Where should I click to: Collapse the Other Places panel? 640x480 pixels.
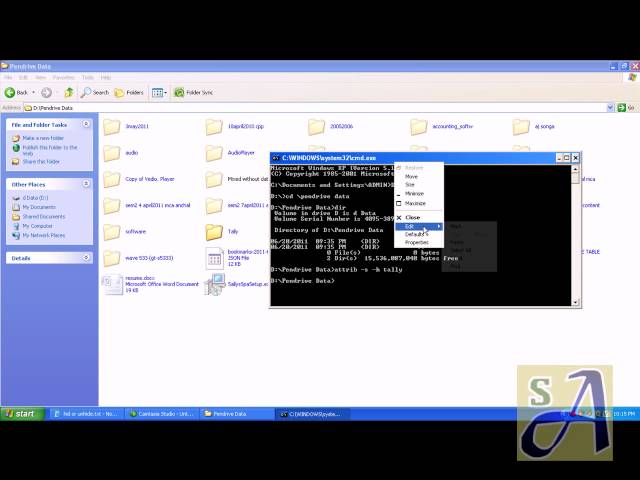[x=86, y=184]
